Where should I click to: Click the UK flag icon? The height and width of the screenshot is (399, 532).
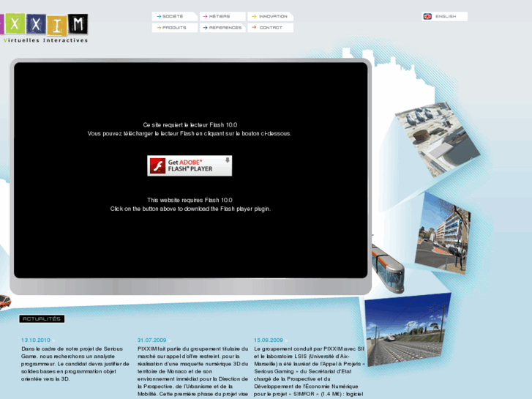point(427,16)
